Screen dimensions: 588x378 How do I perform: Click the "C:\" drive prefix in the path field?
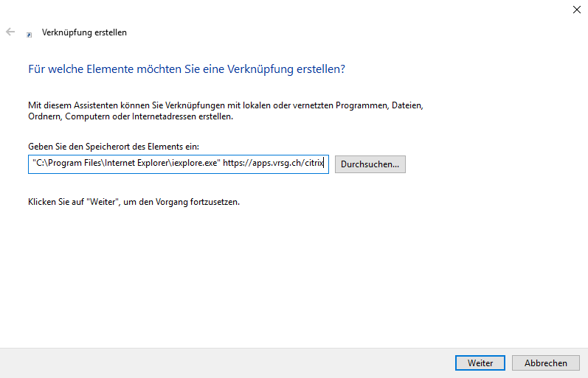point(41,164)
